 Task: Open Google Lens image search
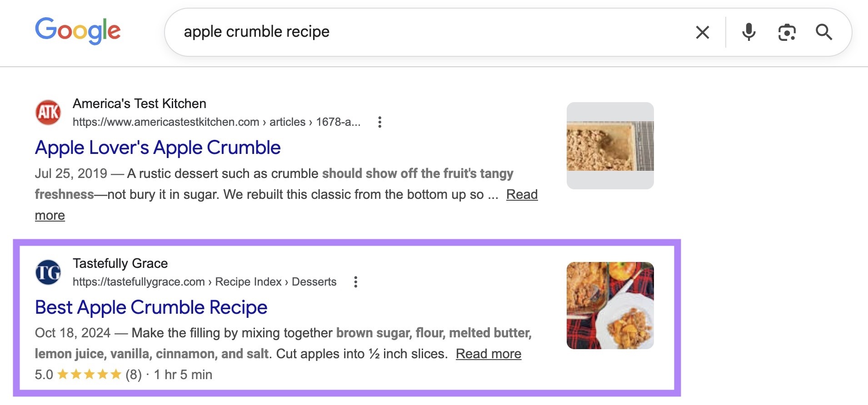pyautogui.click(x=787, y=32)
